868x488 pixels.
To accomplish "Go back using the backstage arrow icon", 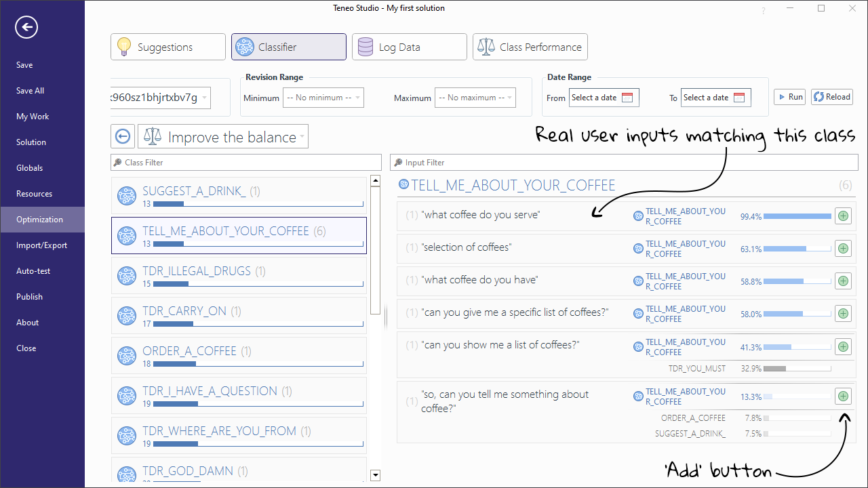I will [x=26, y=27].
